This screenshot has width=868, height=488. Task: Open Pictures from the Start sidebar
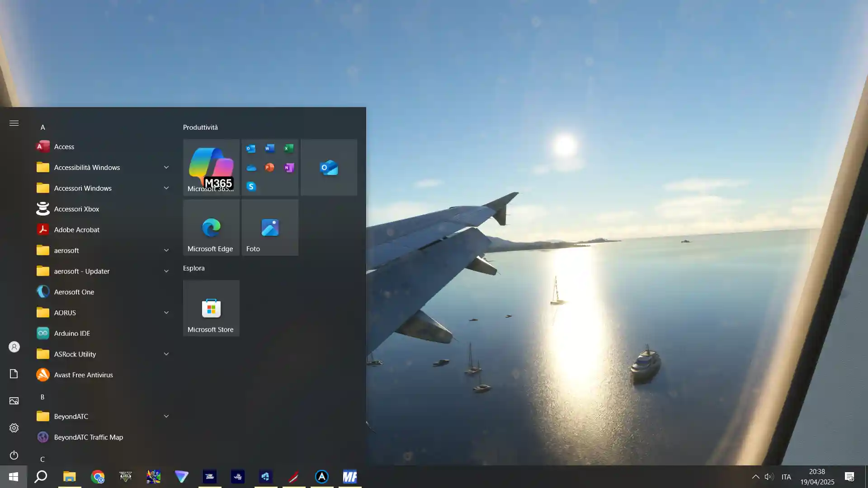[14, 401]
